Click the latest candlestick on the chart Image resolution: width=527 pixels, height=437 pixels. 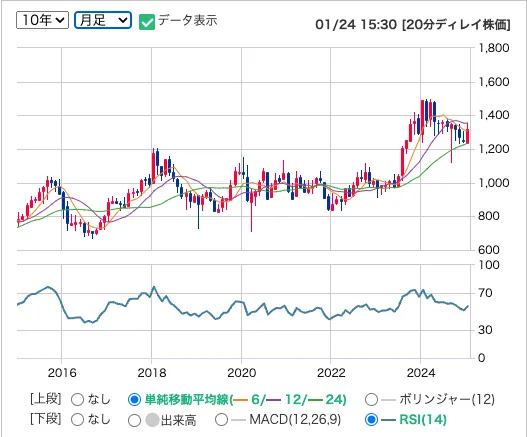468,136
